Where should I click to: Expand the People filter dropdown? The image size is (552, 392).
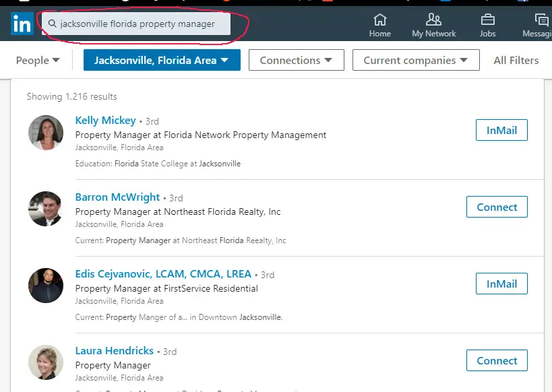38,60
